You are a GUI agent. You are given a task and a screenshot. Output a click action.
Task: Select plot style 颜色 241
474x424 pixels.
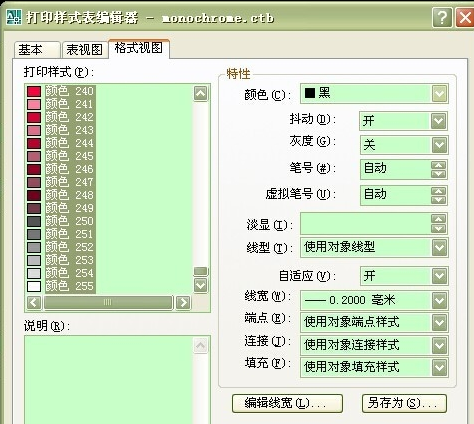point(69,104)
